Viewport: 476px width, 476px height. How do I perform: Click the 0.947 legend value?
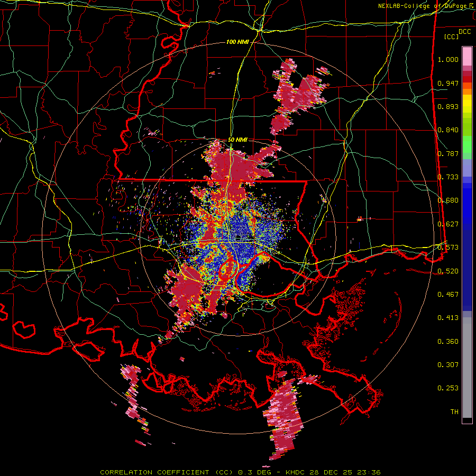click(x=448, y=83)
